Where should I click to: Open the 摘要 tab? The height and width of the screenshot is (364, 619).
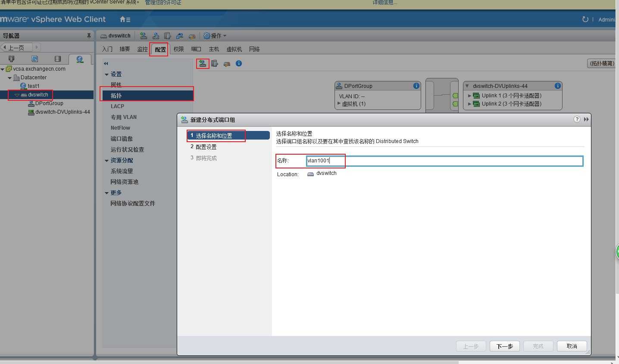pos(125,49)
